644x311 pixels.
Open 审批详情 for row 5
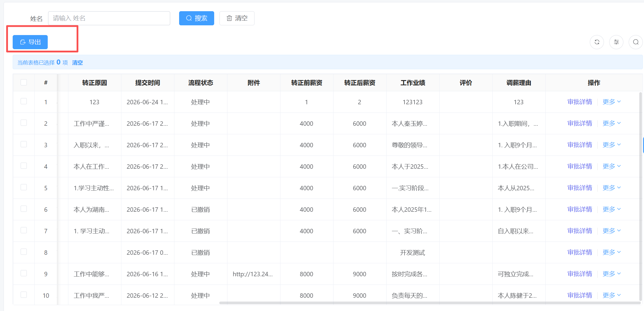tap(580, 188)
